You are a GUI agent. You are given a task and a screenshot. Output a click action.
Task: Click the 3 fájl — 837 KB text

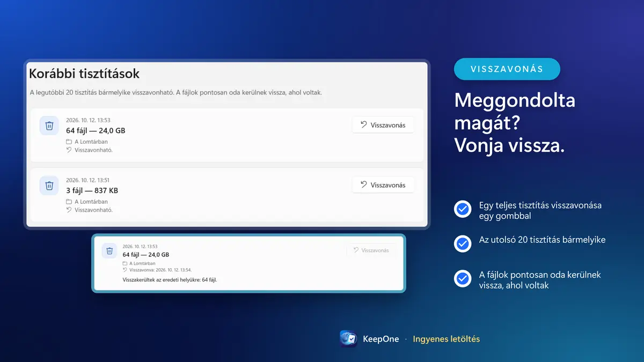click(92, 190)
